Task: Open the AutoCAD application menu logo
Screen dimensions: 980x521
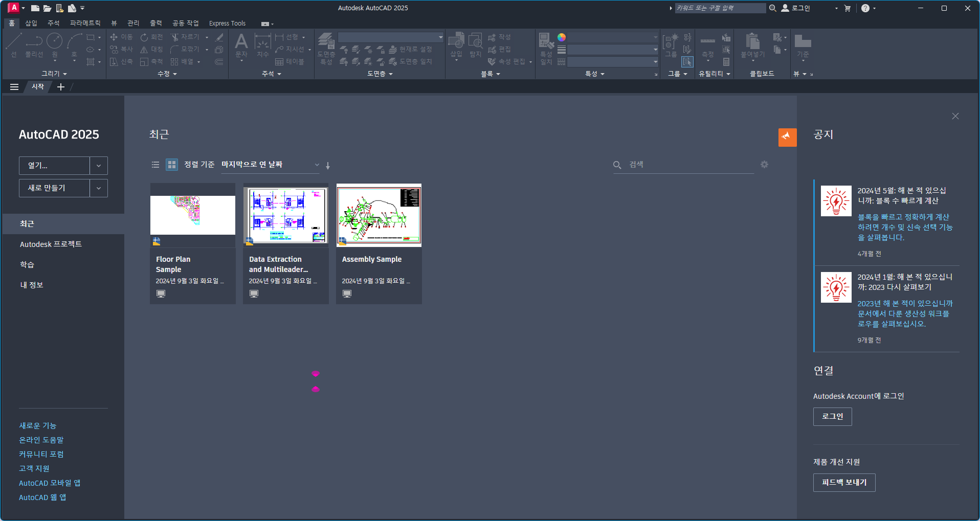Action: pos(14,8)
